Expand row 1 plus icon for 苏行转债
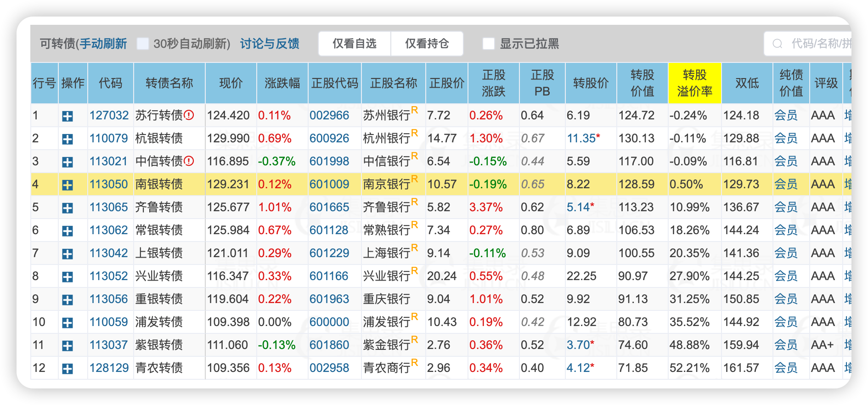868x405 pixels. (x=68, y=116)
